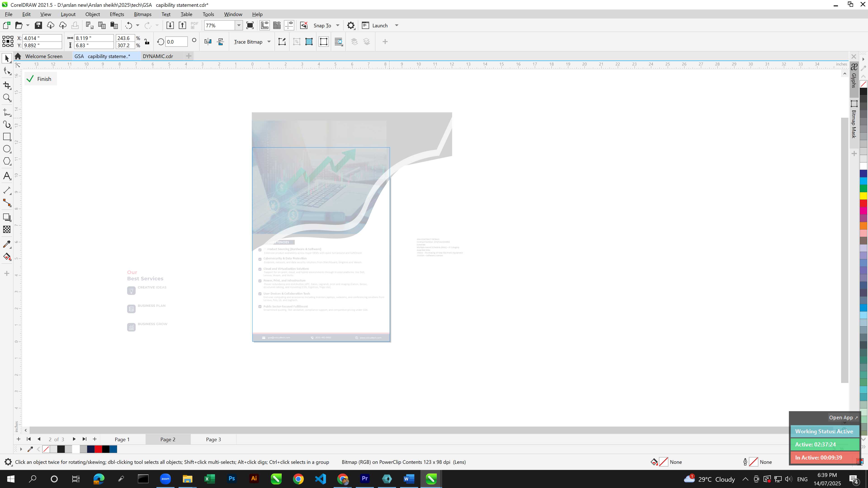Open the Bitmaps menu
The image size is (868, 488).
(x=143, y=14)
